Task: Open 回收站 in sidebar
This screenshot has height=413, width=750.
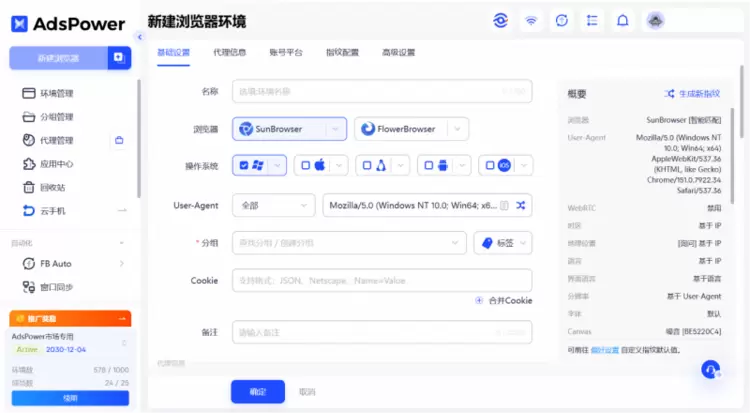Action: point(44,187)
